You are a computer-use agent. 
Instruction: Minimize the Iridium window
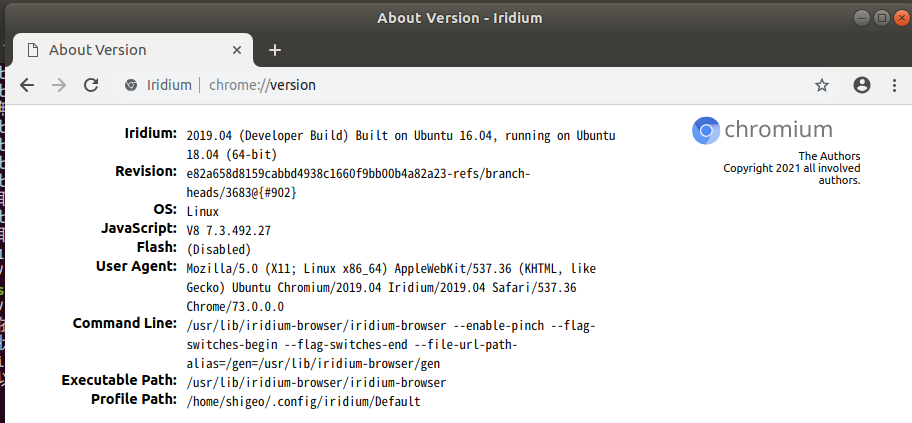863,17
